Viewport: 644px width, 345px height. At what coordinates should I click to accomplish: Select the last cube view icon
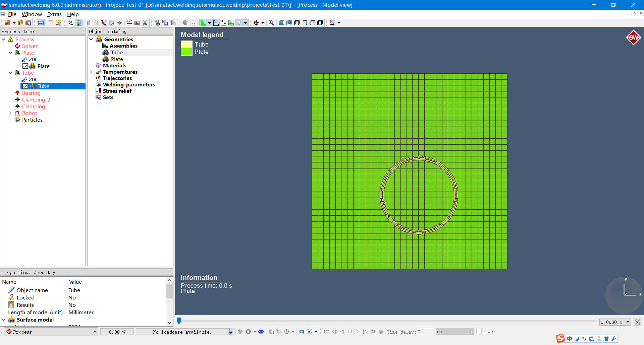[320, 23]
